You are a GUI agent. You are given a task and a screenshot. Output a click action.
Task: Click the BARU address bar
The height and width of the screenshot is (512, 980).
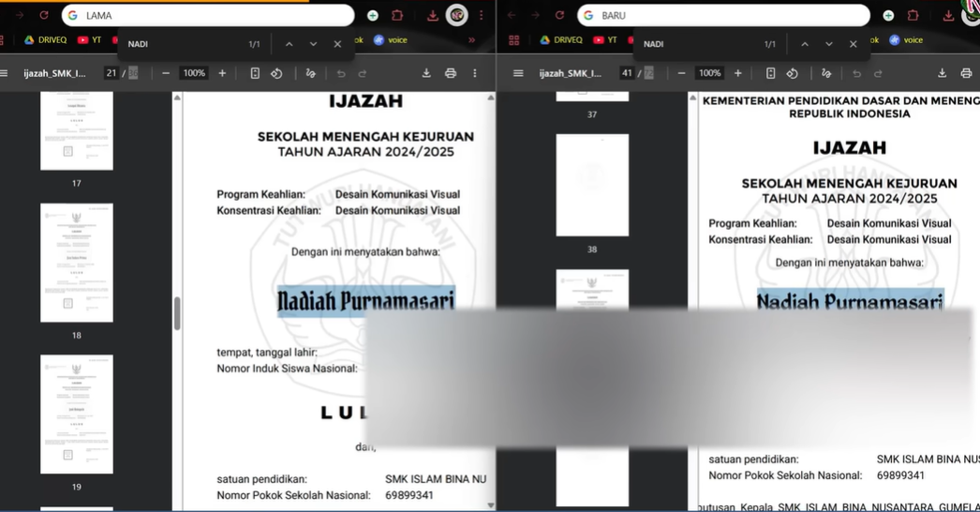tap(723, 15)
